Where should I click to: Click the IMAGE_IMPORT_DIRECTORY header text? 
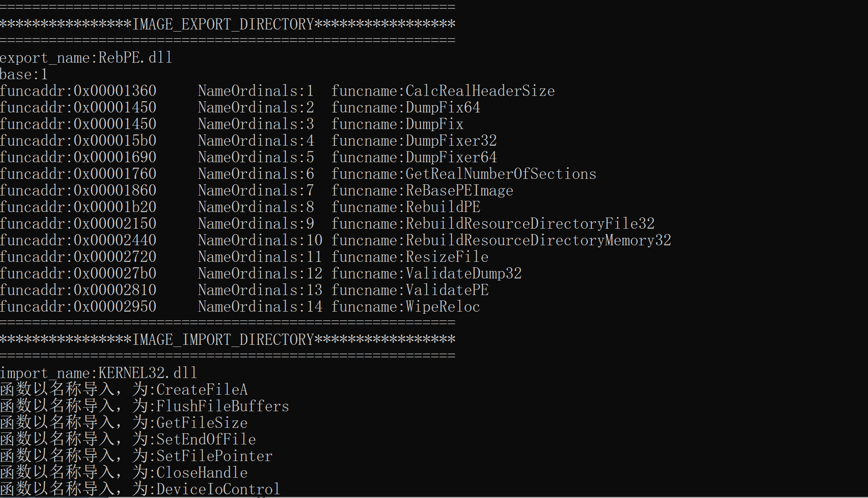tap(223, 340)
